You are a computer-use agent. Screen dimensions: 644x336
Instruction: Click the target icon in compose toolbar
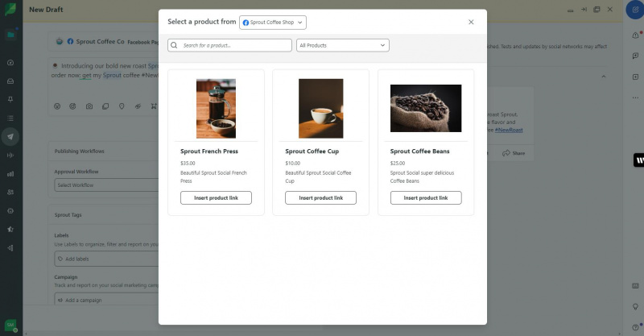72,106
